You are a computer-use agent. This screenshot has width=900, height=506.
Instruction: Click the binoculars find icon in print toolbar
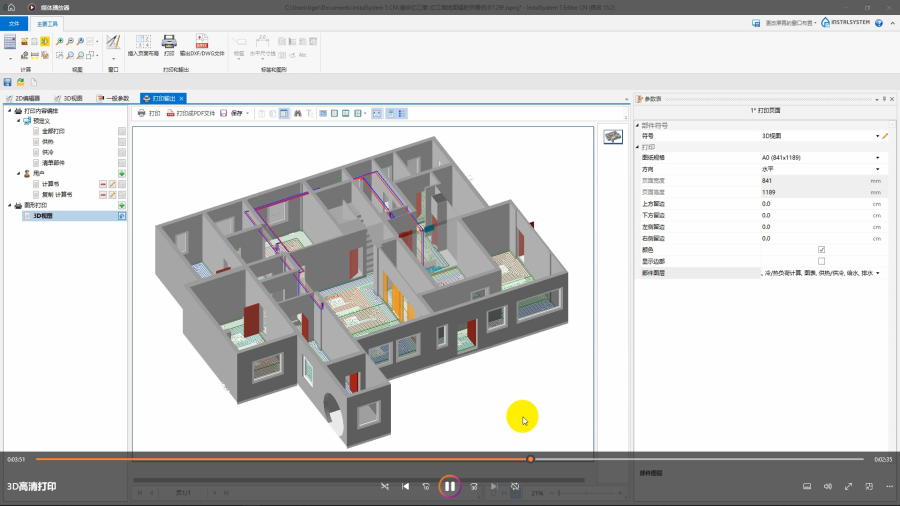(x=297, y=113)
